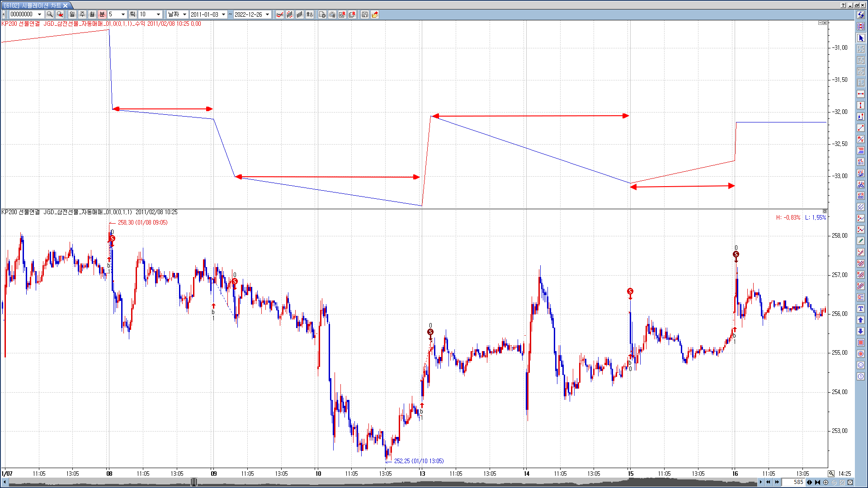The width and height of the screenshot is (868, 488).
Task: Select the [6102] 시뮬레이션 차트 tab
Action: pos(33,5)
